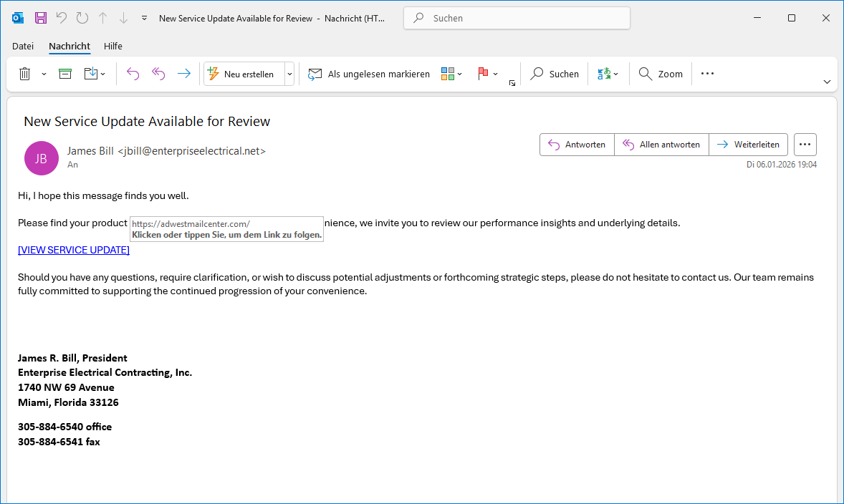Open more ribbon commands ellipsis

(x=707, y=74)
